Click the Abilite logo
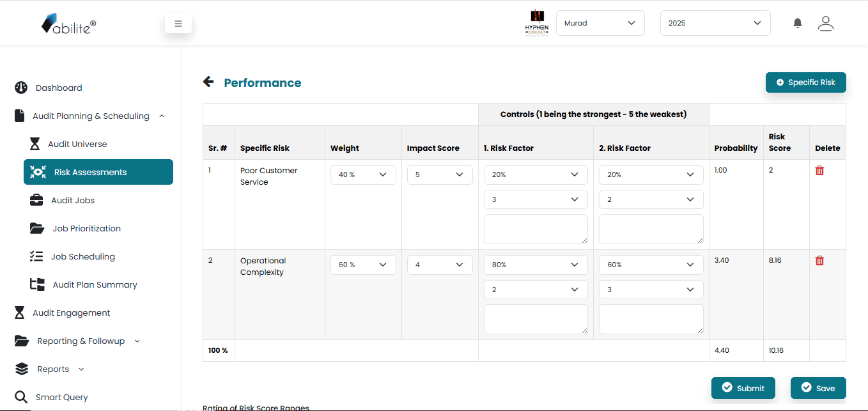Screen dimensions: 868x411 point(68,24)
